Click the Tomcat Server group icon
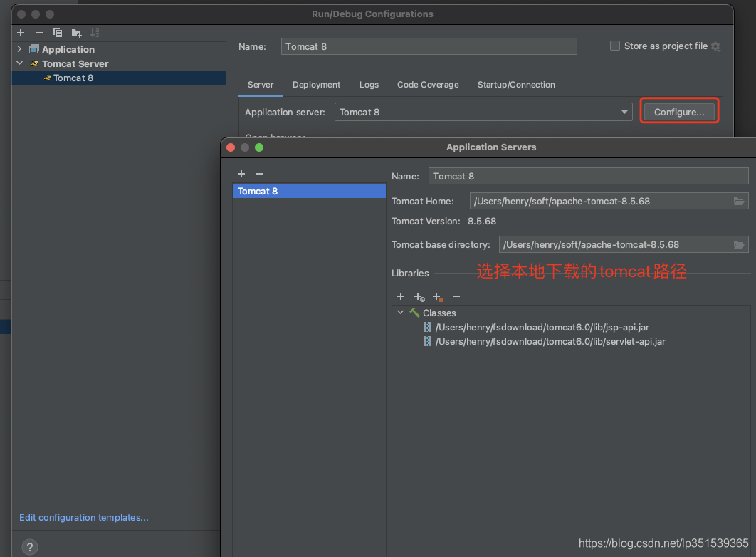This screenshot has height=557, width=756. (x=34, y=63)
